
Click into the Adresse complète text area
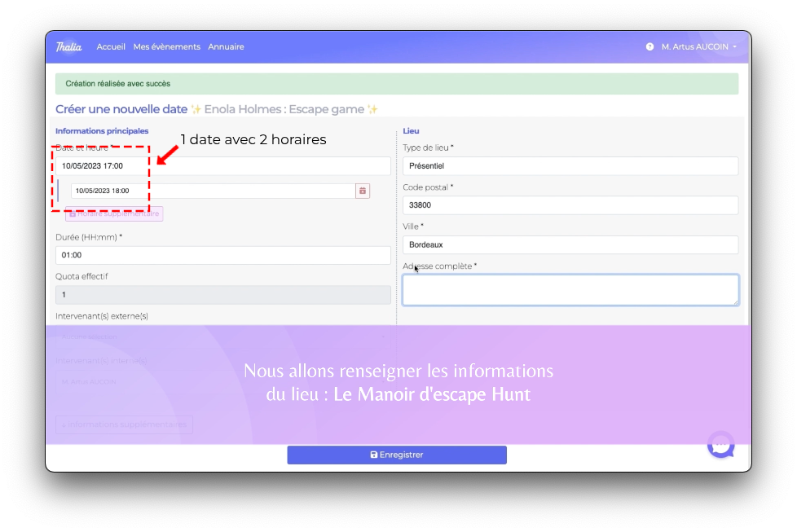[570, 290]
